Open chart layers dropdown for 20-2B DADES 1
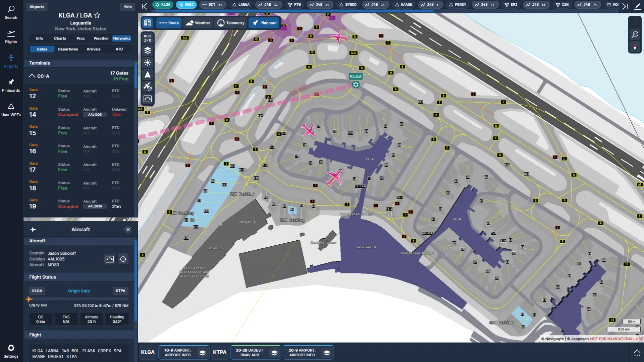This screenshot has width=644, height=362. click(274, 352)
